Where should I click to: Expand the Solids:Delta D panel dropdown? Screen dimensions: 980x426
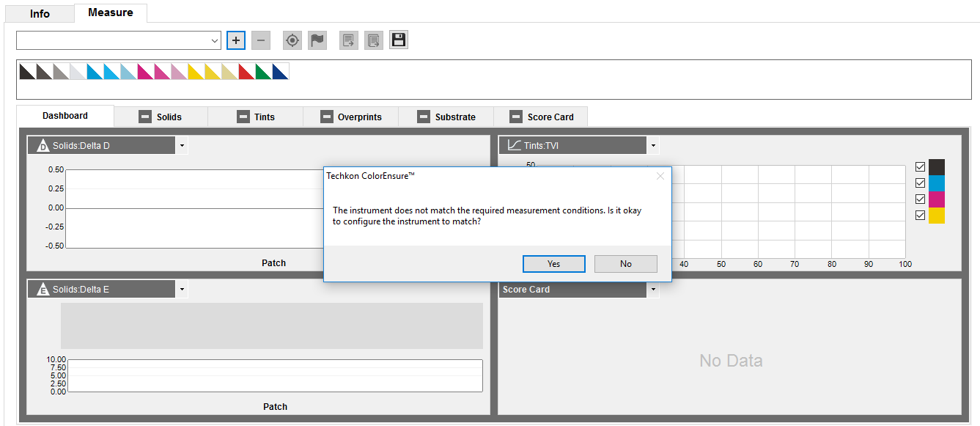tap(182, 146)
